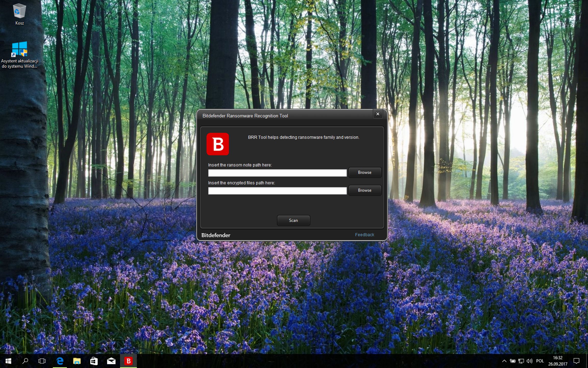
Task: Open the Windows Start menu
Action: click(8, 361)
